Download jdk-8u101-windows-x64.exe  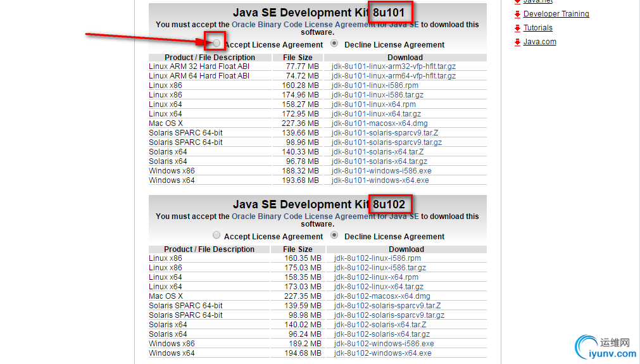(x=380, y=180)
